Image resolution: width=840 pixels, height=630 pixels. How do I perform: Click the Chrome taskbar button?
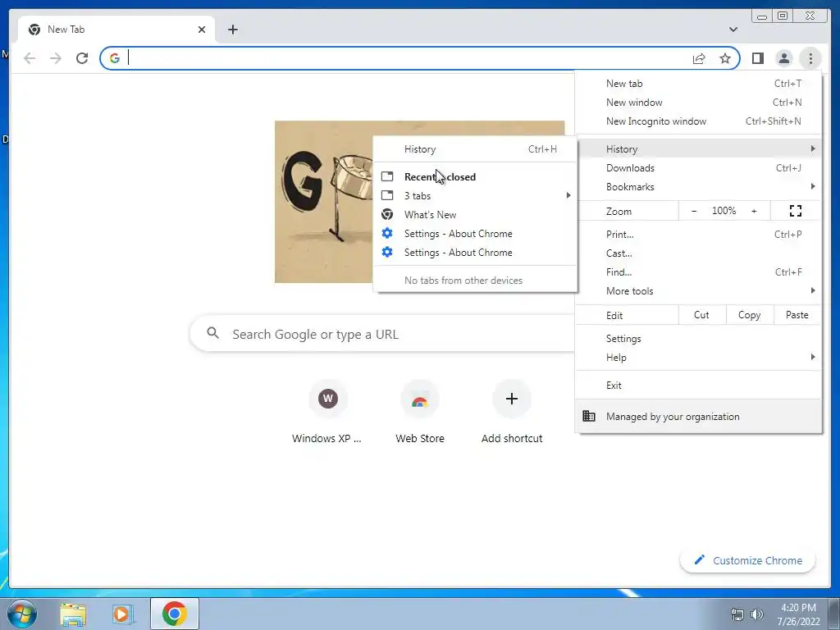pos(175,614)
